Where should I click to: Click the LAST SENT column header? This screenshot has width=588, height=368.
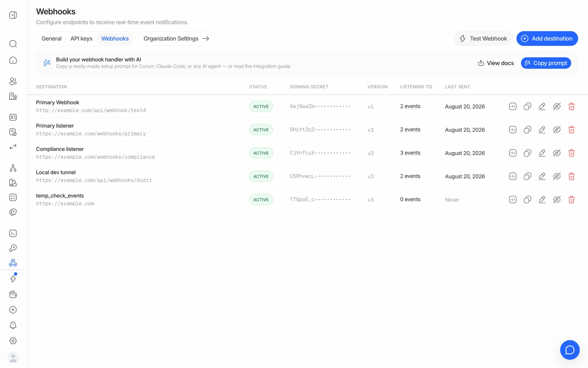[458, 87]
